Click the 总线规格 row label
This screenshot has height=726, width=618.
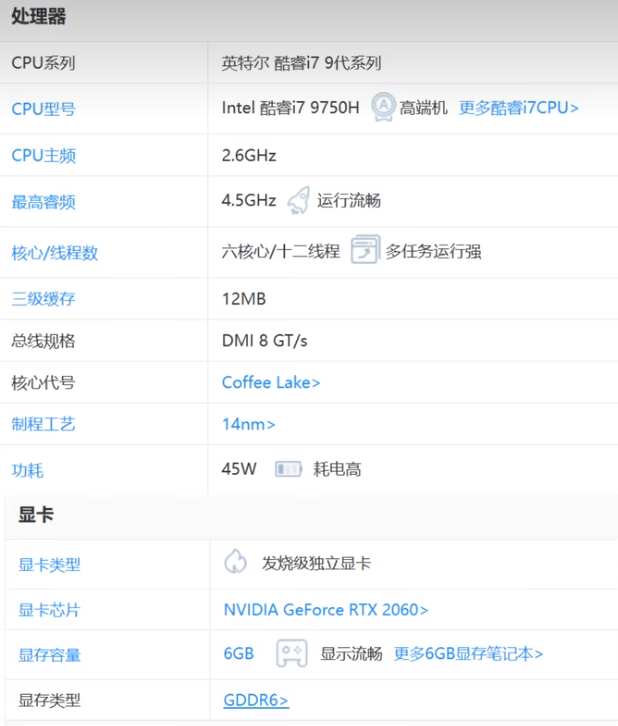tap(44, 341)
